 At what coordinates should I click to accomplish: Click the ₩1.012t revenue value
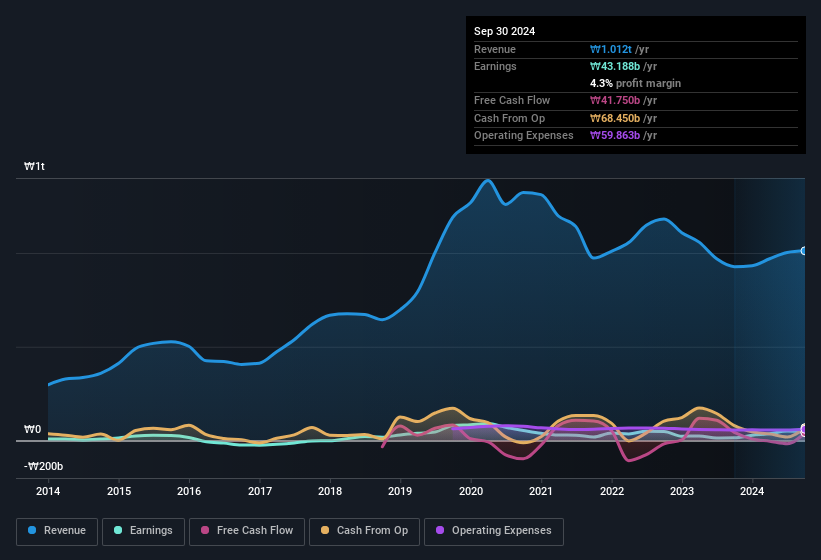[x=611, y=49]
